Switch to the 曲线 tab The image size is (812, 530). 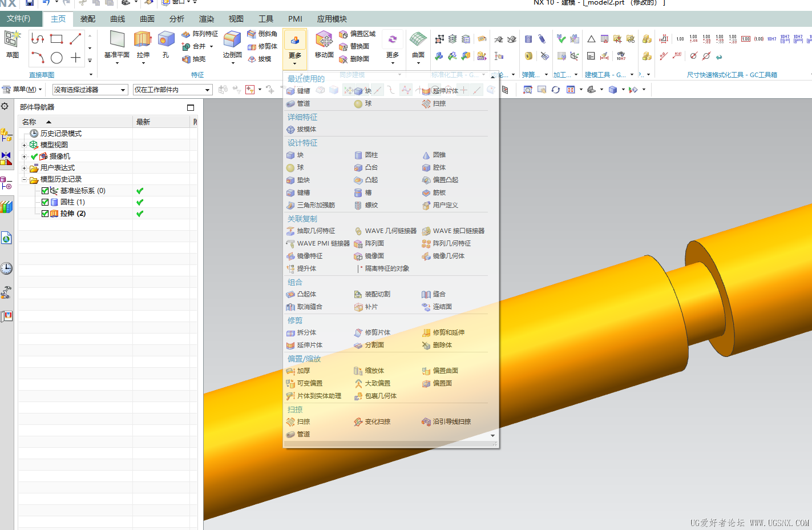118,19
